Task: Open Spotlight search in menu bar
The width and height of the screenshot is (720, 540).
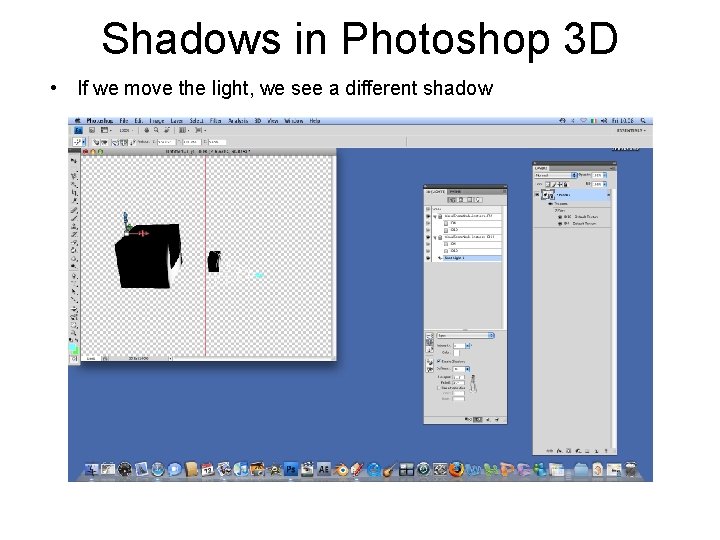Action: click(643, 121)
